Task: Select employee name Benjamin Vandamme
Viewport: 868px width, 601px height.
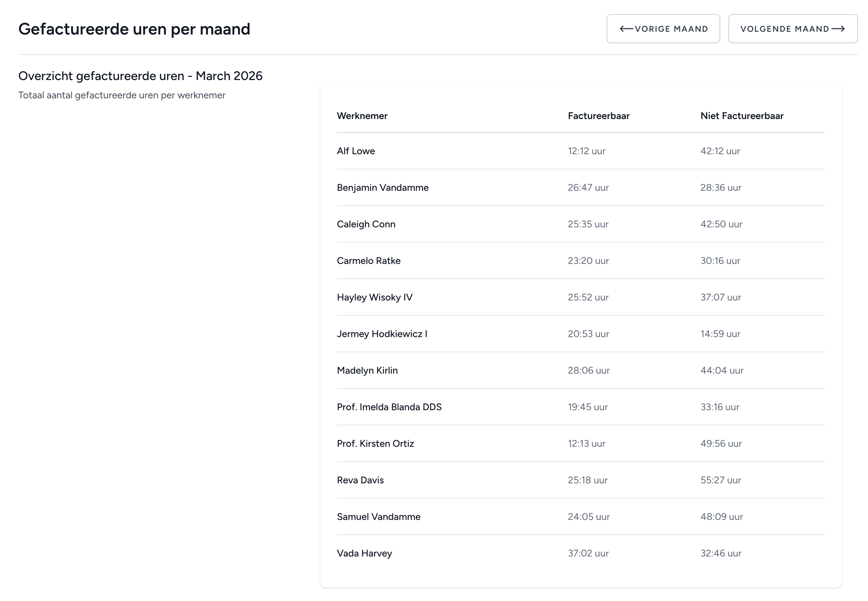Action: click(x=383, y=188)
